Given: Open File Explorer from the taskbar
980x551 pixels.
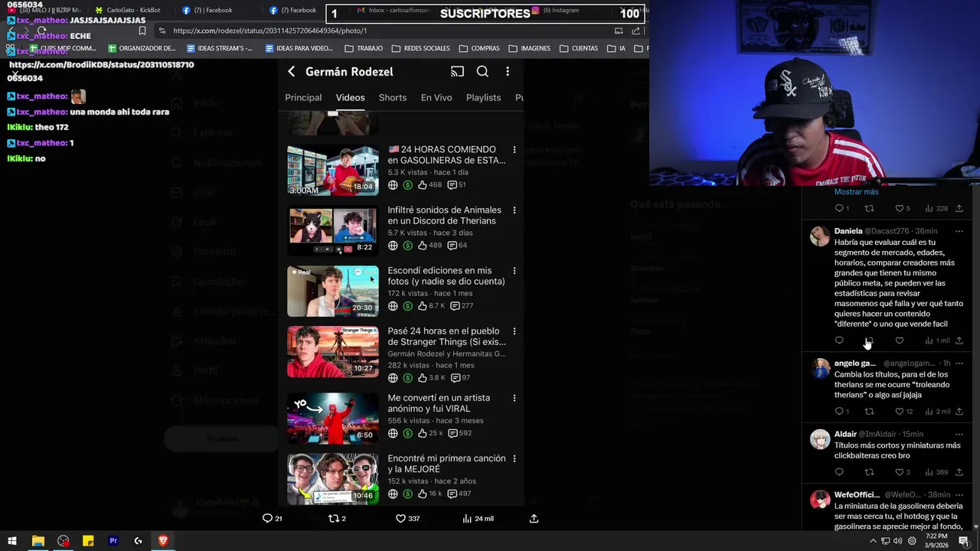Looking at the screenshot, I should (x=38, y=541).
